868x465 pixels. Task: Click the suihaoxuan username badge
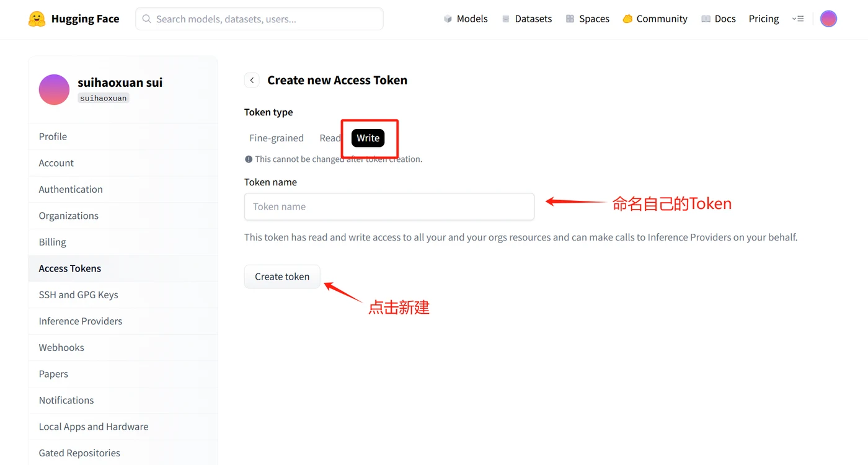[x=104, y=98]
